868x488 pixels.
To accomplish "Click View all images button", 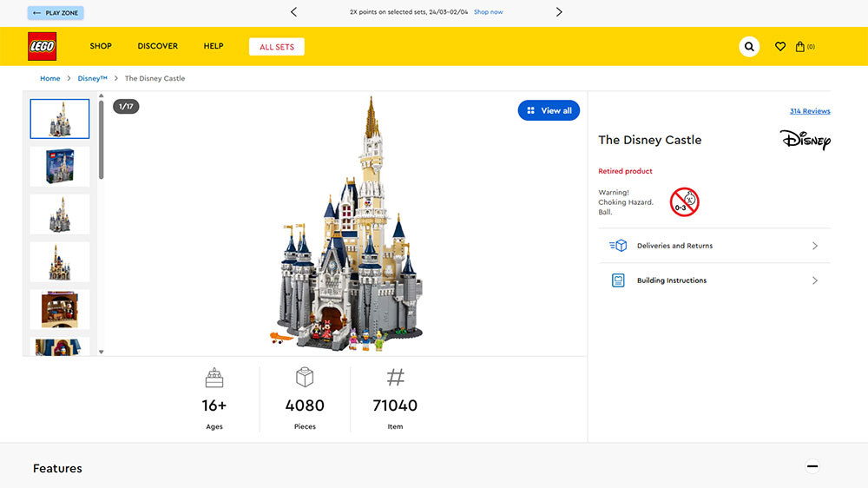I will click(549, 110).
